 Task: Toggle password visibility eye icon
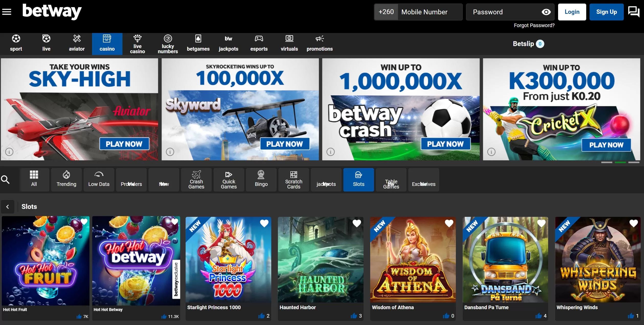[x=546, y=12]
